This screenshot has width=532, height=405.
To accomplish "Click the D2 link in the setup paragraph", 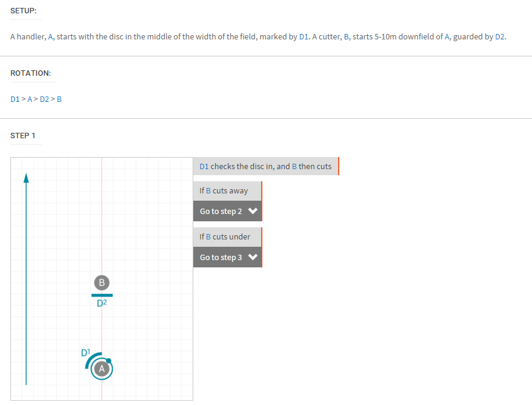I will click(x=499, y=36).
